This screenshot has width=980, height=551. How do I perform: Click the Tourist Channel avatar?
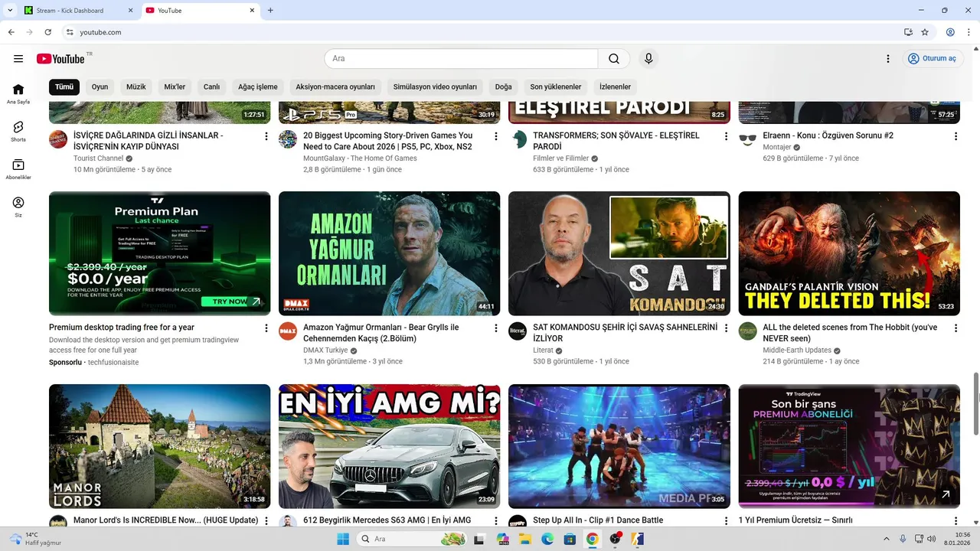pyautogui.click(x=58, y=139)
